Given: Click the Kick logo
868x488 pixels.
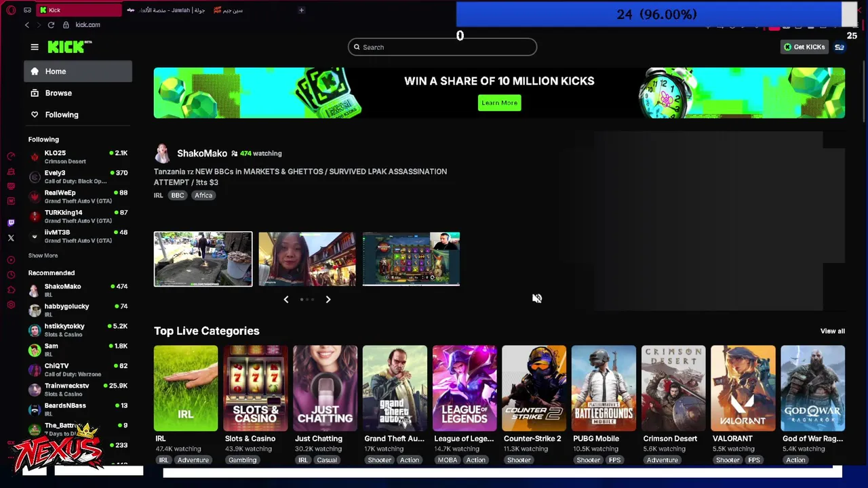Looking at the screenshot, I should click(69, 47).
